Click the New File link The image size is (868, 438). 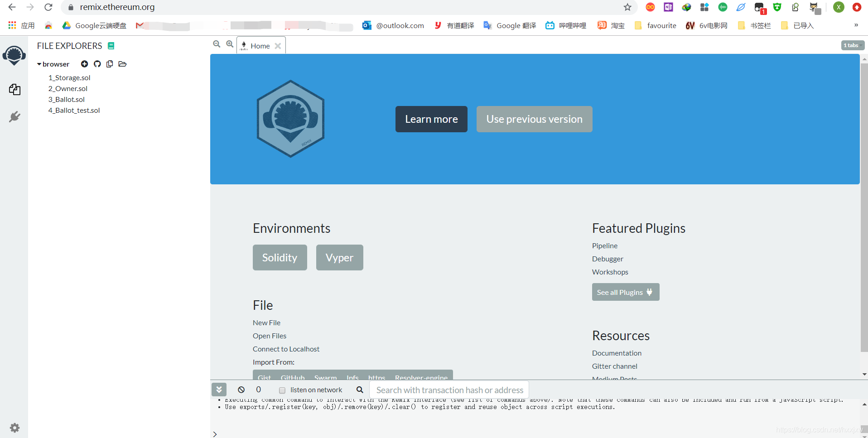point(267,322)
